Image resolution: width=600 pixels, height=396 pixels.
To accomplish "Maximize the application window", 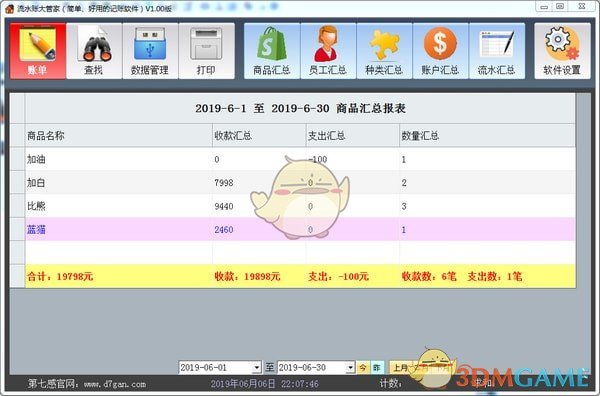I will [x=560, y=7].
